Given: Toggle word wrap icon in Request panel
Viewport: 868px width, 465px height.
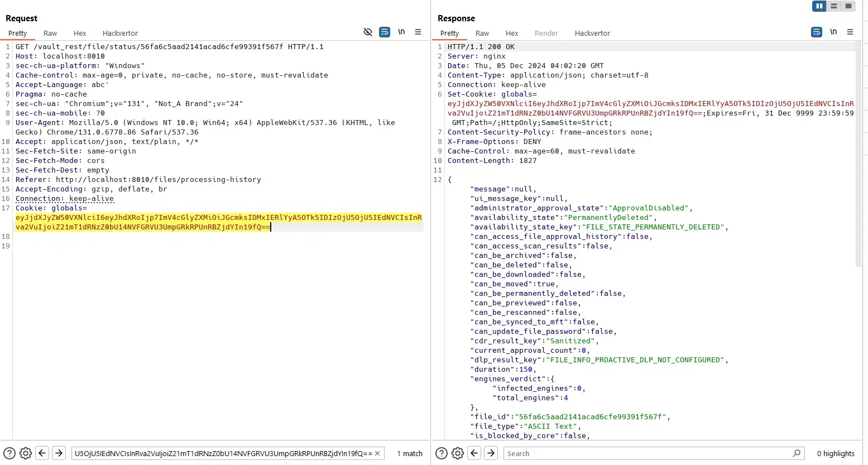Looking at the screenshot, I should [385, 32].
